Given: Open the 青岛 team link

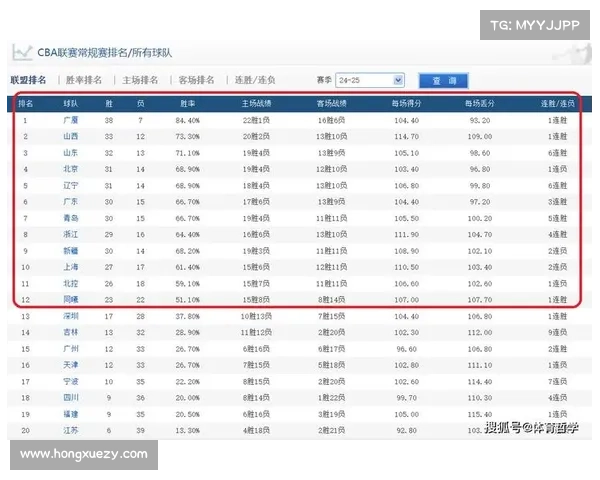Looking at the screenshot, I should point(71,218).
